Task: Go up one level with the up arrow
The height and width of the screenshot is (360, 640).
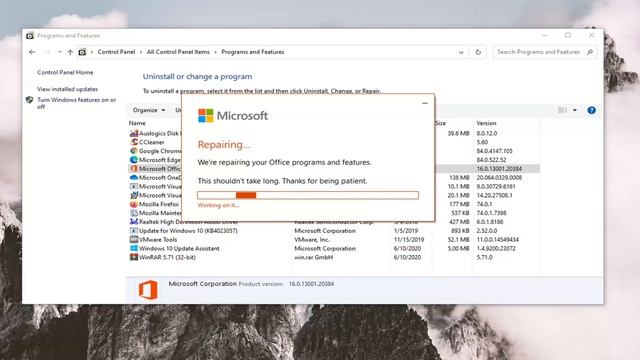Action: (x=70, y=52)
